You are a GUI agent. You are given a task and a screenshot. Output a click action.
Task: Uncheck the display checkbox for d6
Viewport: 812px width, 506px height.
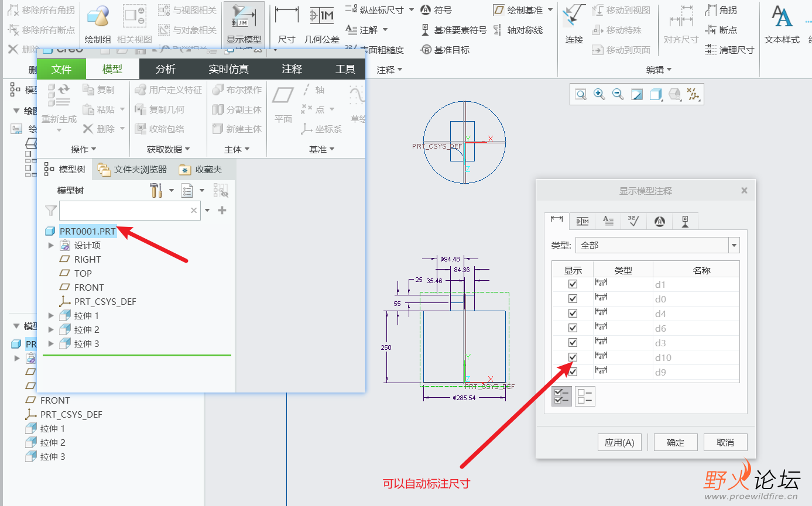coord(573,328)
